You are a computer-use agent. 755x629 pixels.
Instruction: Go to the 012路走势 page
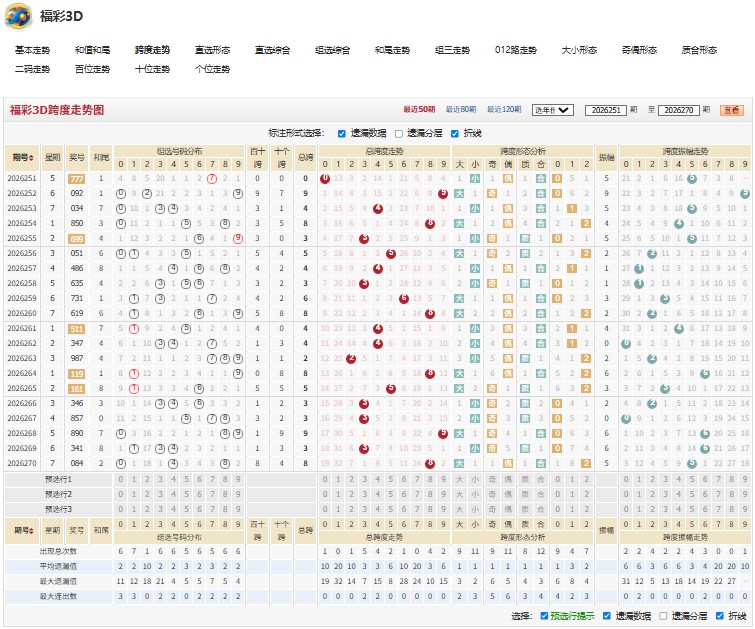[515, 50]
